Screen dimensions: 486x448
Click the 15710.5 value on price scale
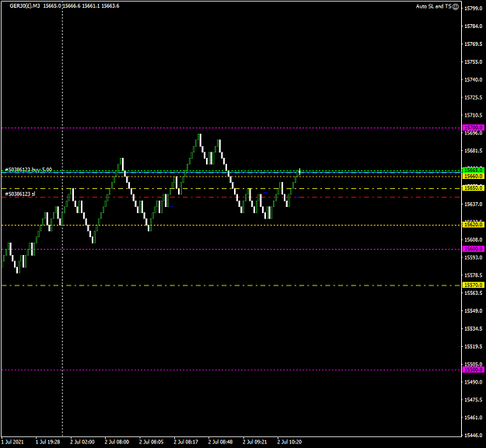[473, 115]
